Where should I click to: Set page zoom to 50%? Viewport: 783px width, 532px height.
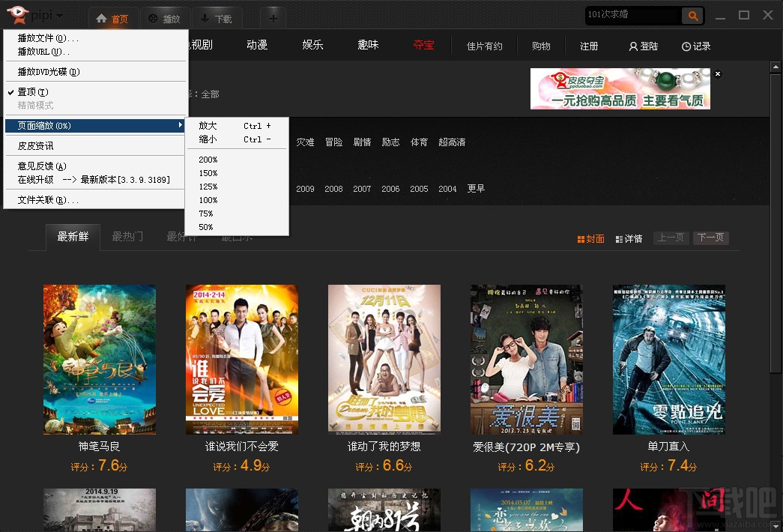[x=237, y=227]
